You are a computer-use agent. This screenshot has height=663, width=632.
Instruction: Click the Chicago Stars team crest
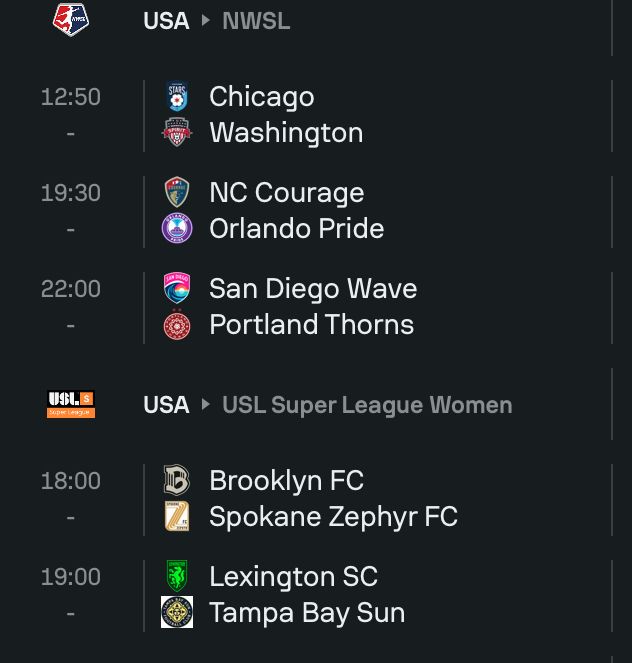pos(177,96)
